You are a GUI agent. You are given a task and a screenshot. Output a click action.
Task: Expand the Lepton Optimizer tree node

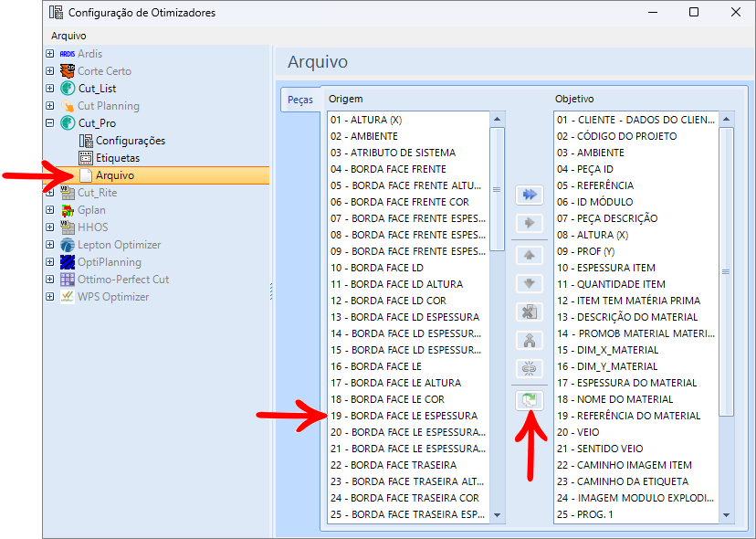point(49,245)
